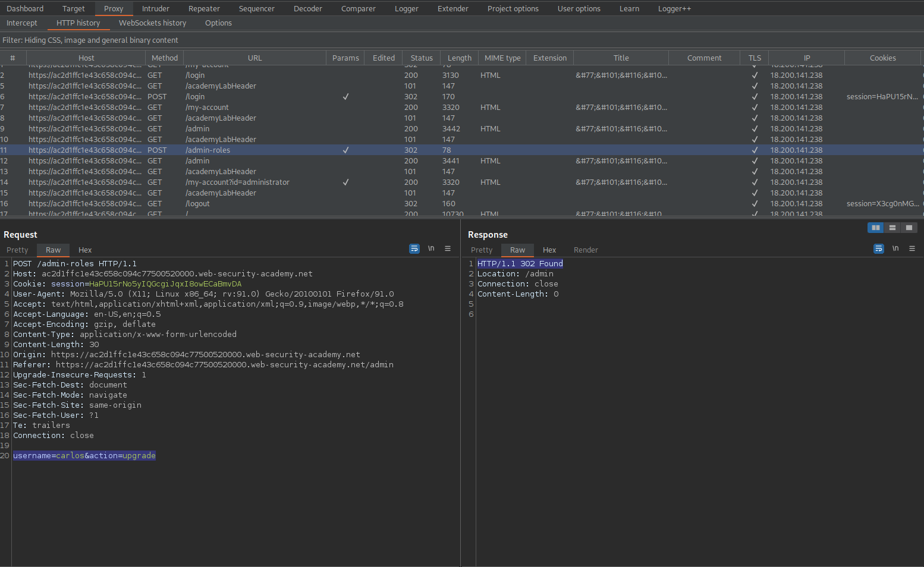Select Pretty view in Response panel
Viewport: 924px width, 567px height.
pos(482,250)
